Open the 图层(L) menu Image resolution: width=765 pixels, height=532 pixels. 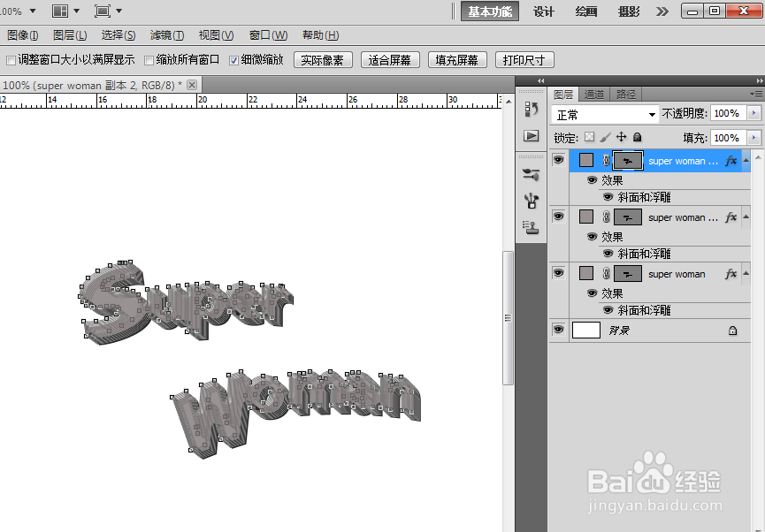coord(70,35)
